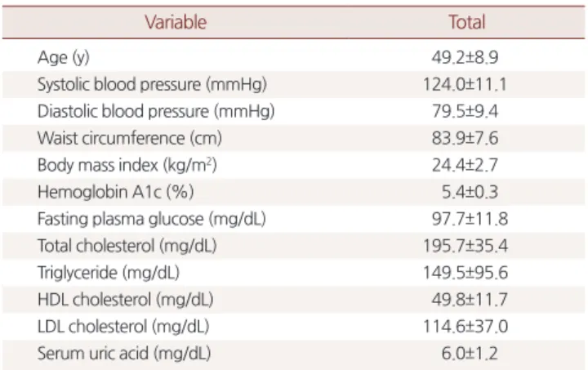Image resolution: width=588 pixels, height=370 pixels.
Task: Select Total cholesterol (mg/dL) label
Action: click(127, 246)
